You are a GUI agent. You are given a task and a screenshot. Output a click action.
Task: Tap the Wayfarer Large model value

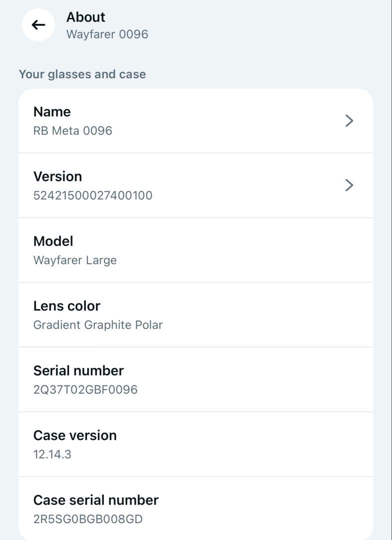click(75, 260)
